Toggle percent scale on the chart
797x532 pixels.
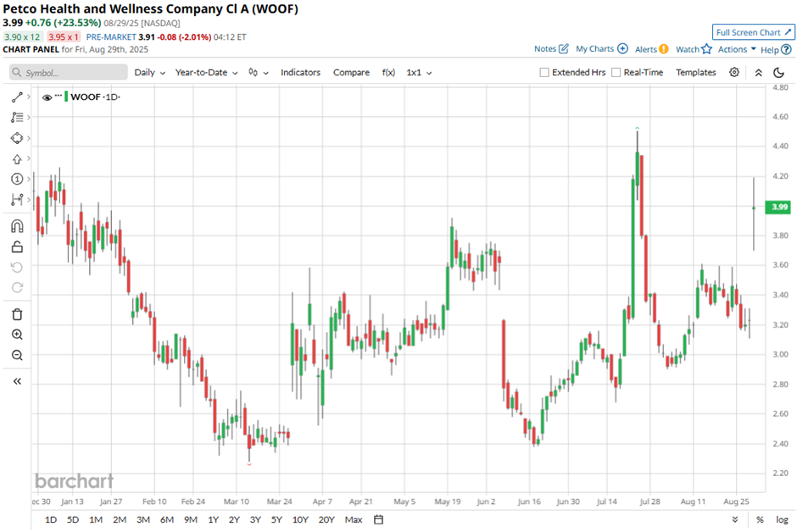point(760,520)
